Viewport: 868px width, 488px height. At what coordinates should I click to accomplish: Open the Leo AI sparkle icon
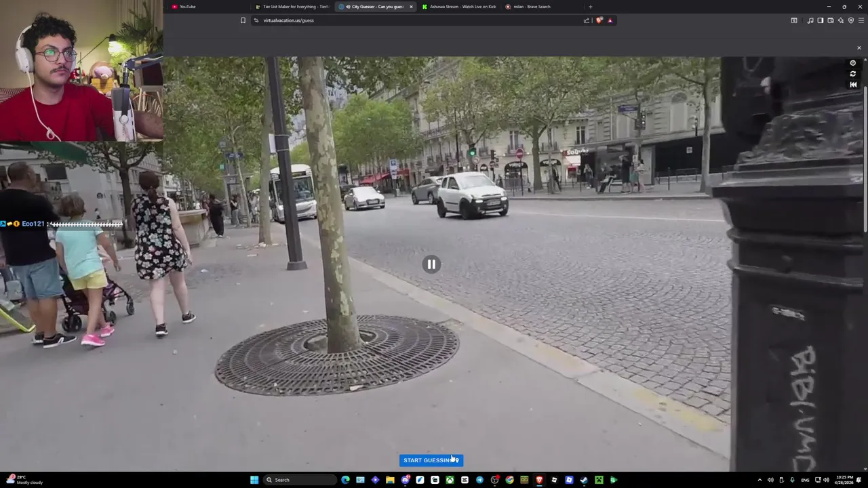click(841, 20)
